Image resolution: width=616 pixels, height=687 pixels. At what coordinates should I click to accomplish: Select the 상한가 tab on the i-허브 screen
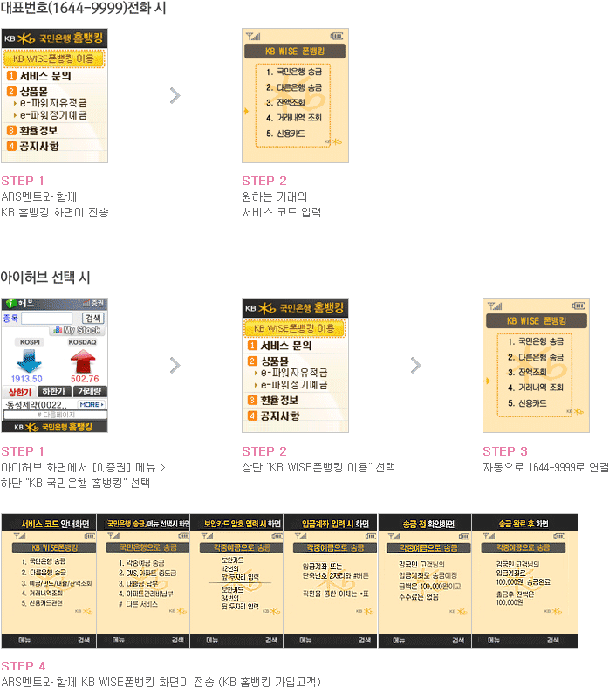[19, 392]
